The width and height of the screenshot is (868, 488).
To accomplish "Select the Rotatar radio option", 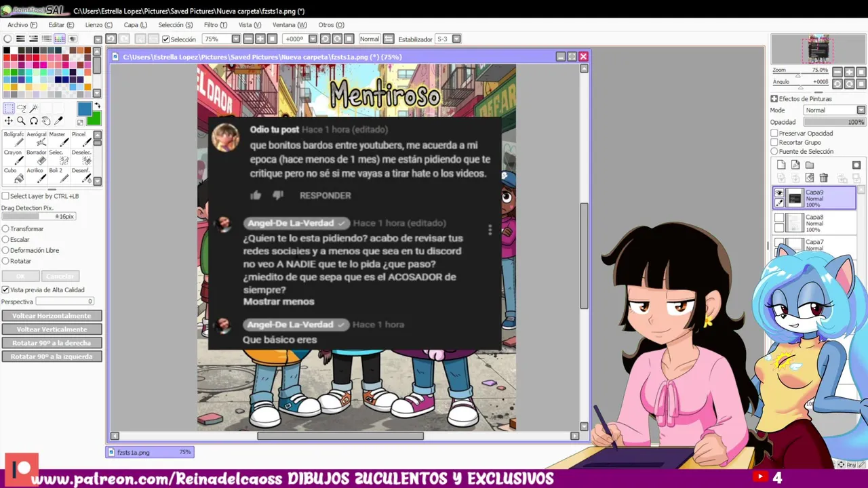I will 5,261.
